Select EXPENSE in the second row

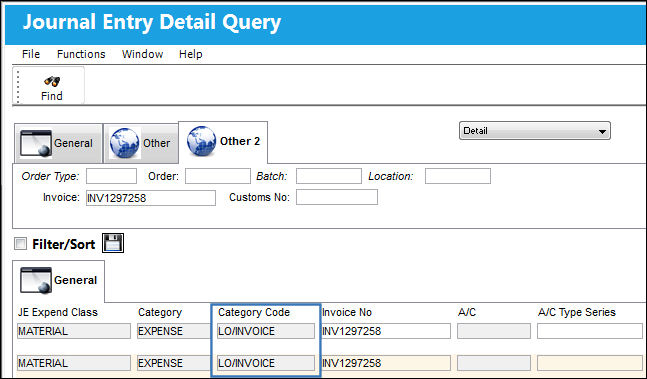click(x=174, y=363)
